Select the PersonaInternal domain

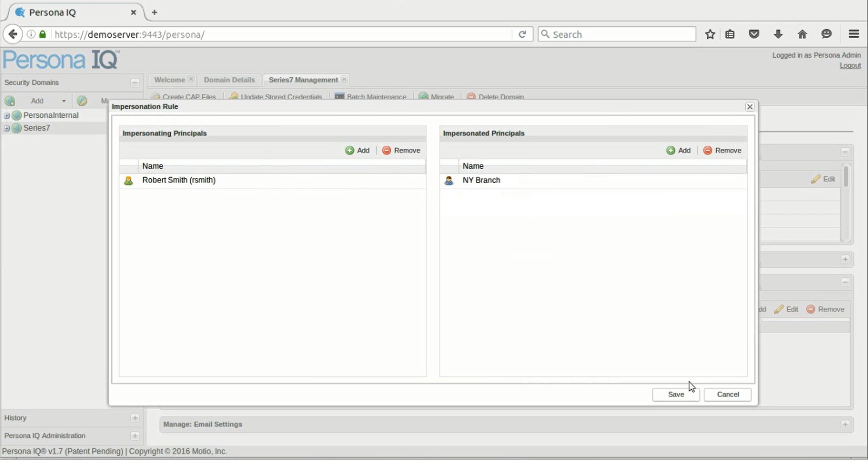click(x=51, y=116)
